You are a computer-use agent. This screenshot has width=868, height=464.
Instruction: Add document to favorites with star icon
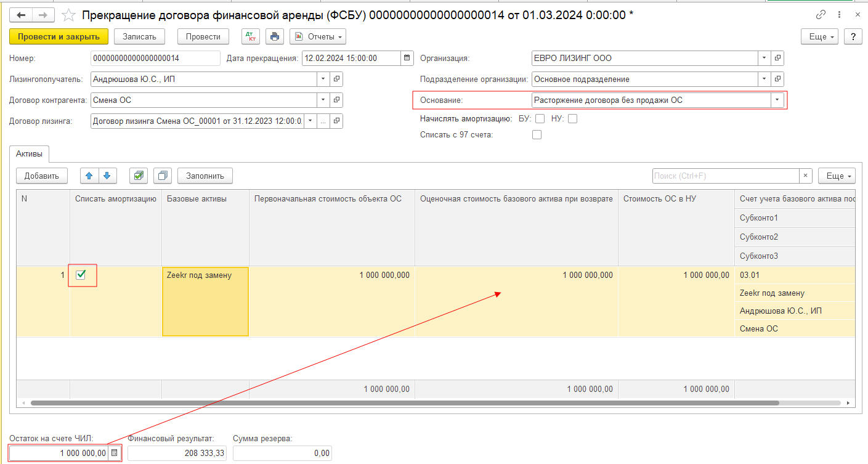pos(70,15)
